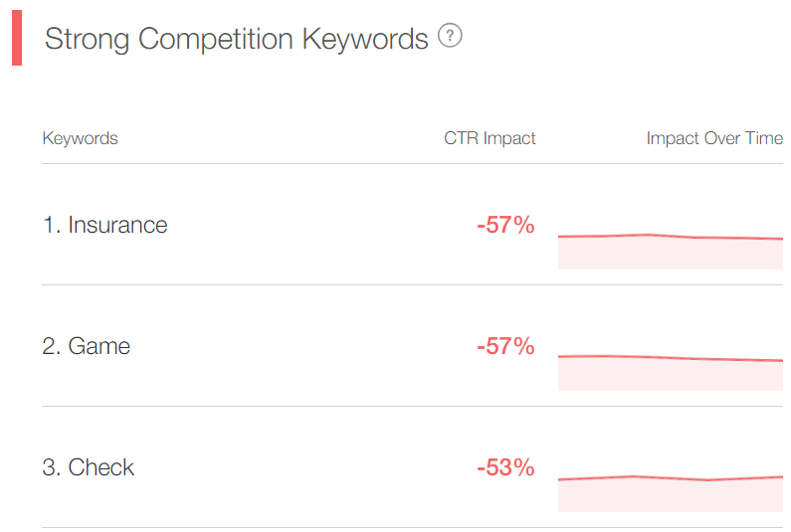Viewport: 791px width, 532px height.
Task: Select the Strong Competition Keywords heading
Action: 236,39
